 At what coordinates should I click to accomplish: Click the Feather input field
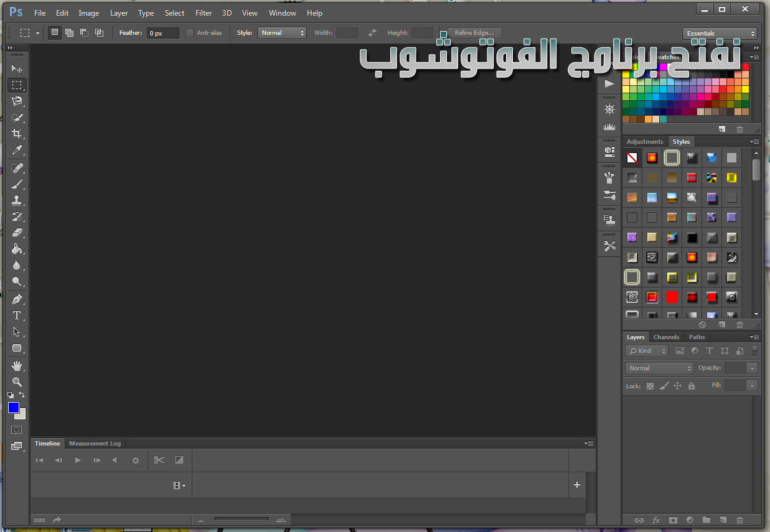(x=162, y=33)
